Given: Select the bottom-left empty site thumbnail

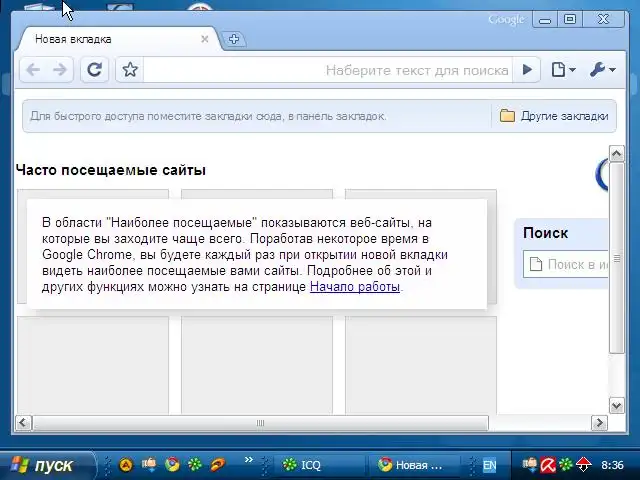Looking at the screenshot, I should click(x=93, y=365).
